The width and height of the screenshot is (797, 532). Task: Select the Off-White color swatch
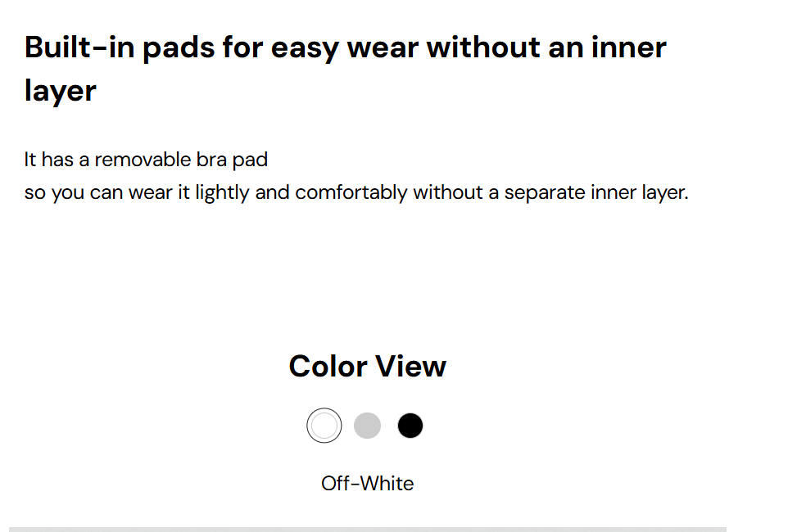(324, 426)
